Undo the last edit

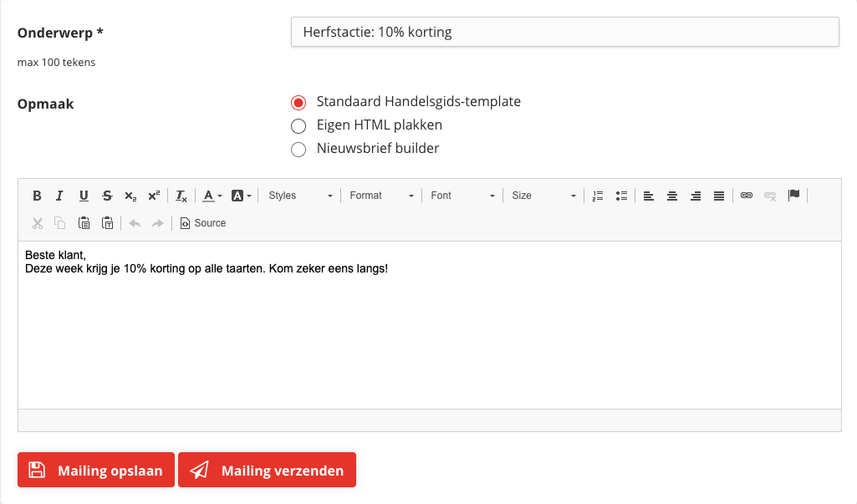135,223
